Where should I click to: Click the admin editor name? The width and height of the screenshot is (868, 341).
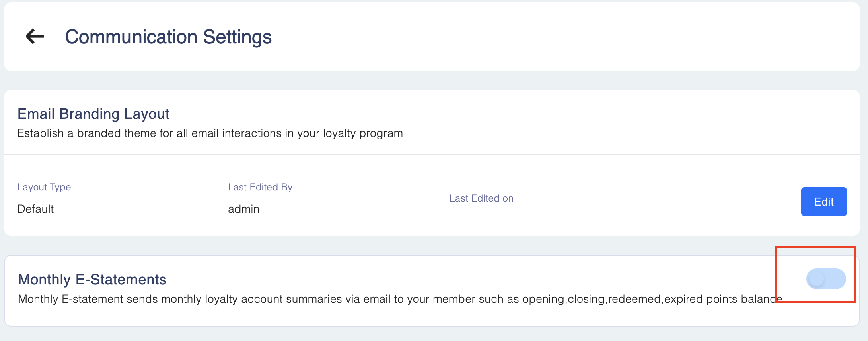coord(243,209)
